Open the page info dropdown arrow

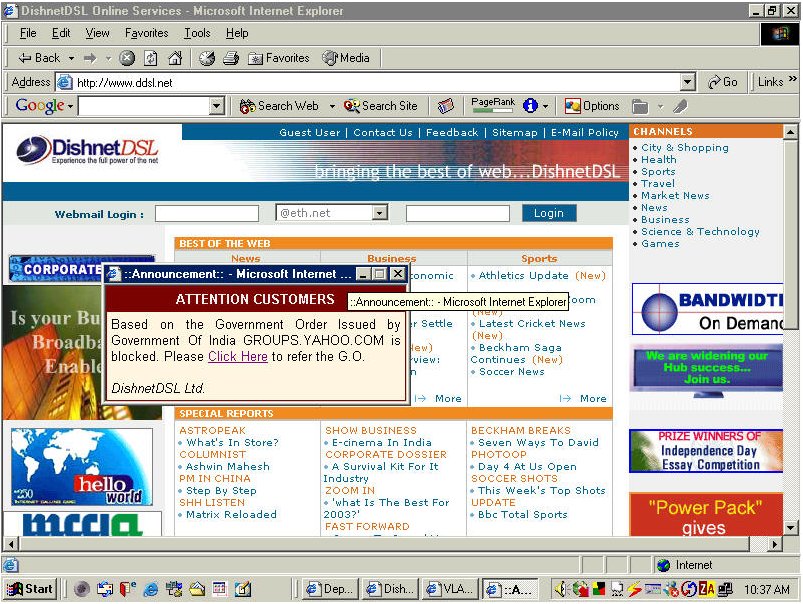[545, 107]
